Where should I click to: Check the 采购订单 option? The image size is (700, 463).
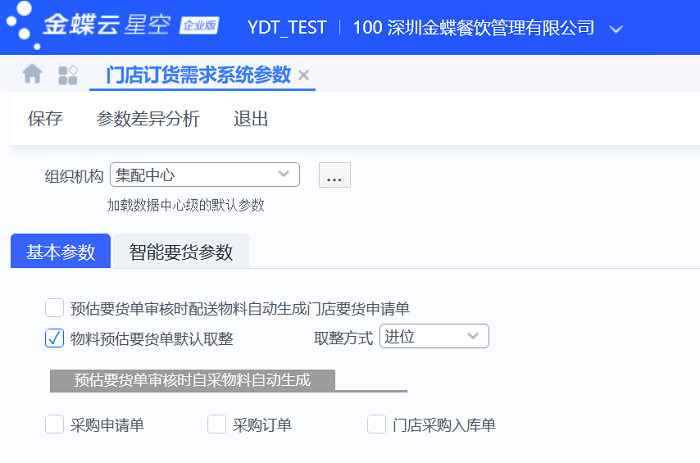click(217, 425)
